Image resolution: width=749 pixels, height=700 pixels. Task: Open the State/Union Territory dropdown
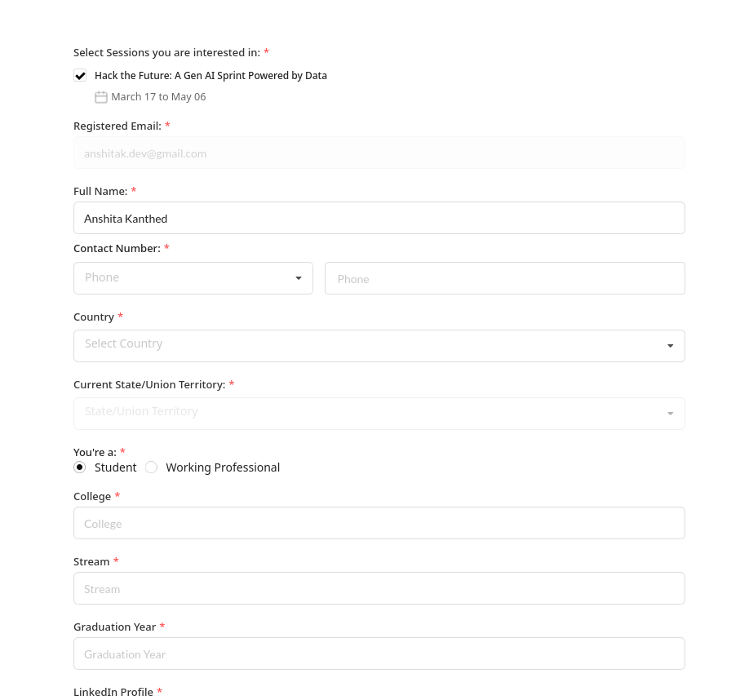coord(379,414)
